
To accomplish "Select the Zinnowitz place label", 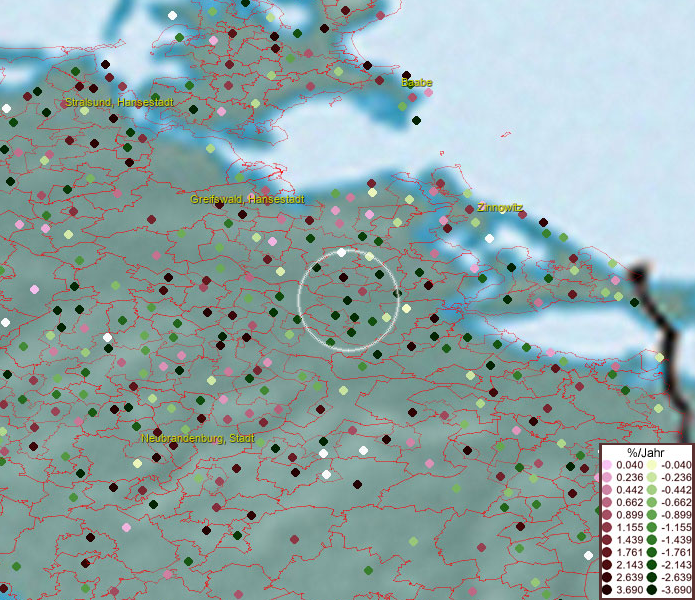I will [500, 207].
